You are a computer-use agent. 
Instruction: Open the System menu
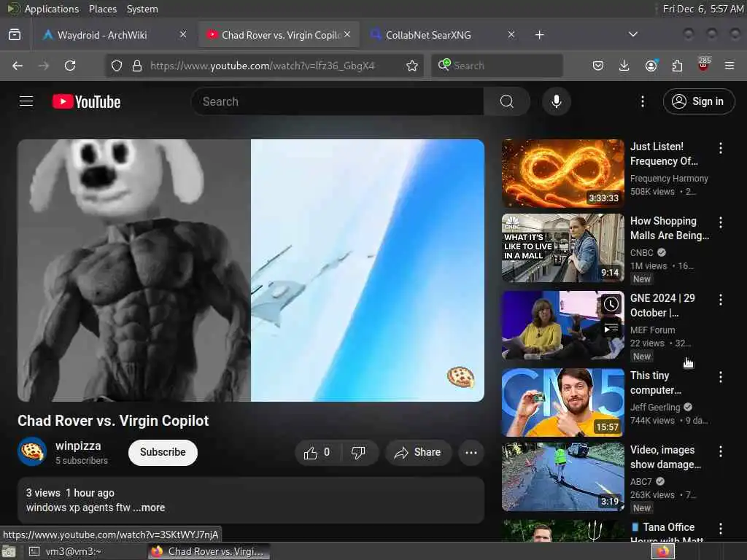[142, 9]
